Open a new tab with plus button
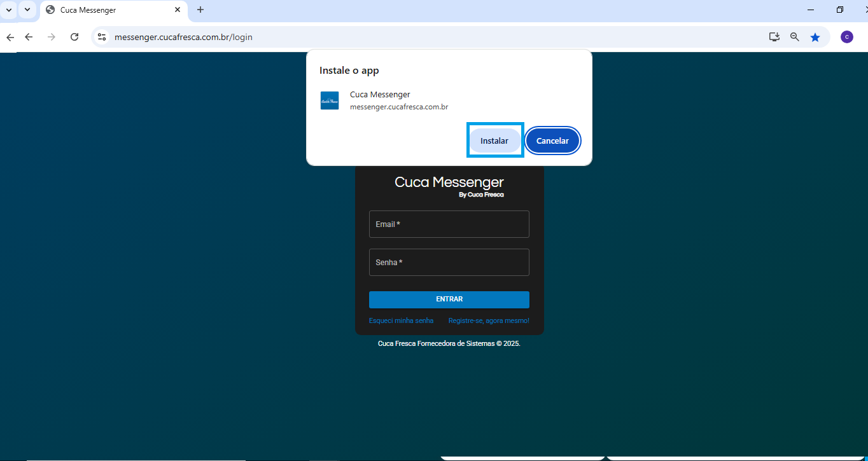This screenshot has height=461, width=868. pyautogui.click(x=200, y=10)
